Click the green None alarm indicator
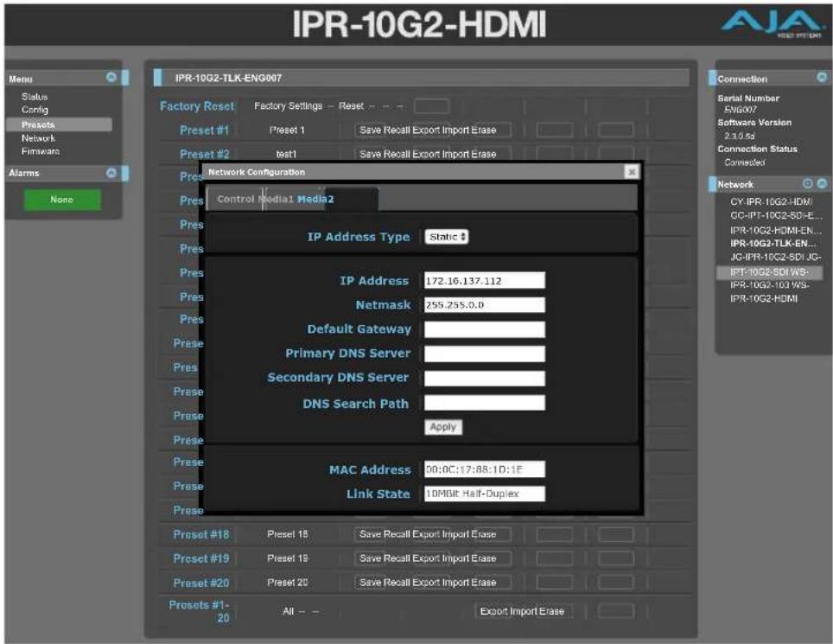Viewport: 833px width, 644px height. [x=62, y=200]
